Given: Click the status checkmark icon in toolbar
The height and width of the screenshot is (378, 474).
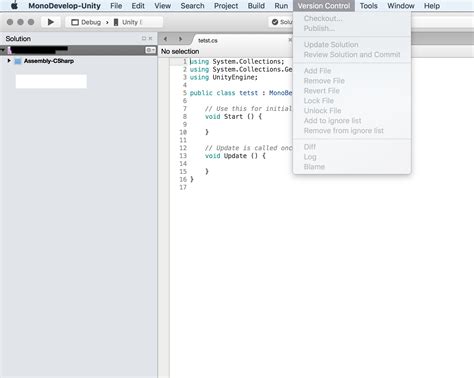Looking at the screenshot, I should (x=275, y=22).
